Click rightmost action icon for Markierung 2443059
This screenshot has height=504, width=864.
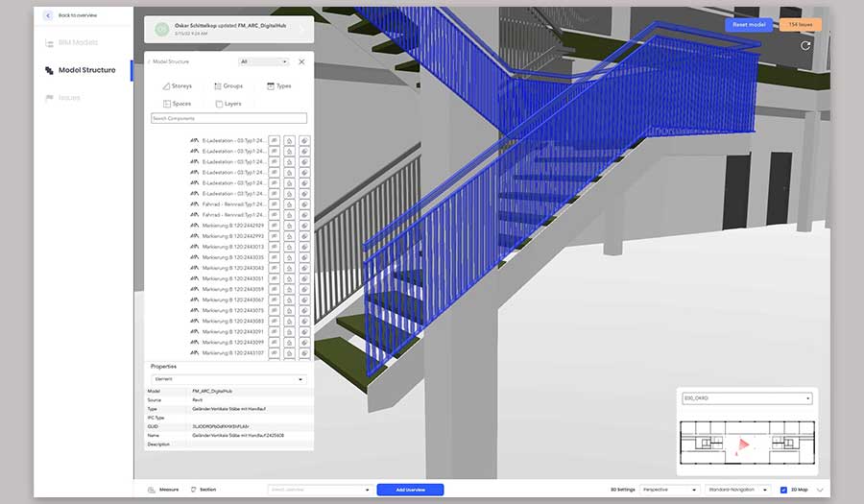pos(304,289)
